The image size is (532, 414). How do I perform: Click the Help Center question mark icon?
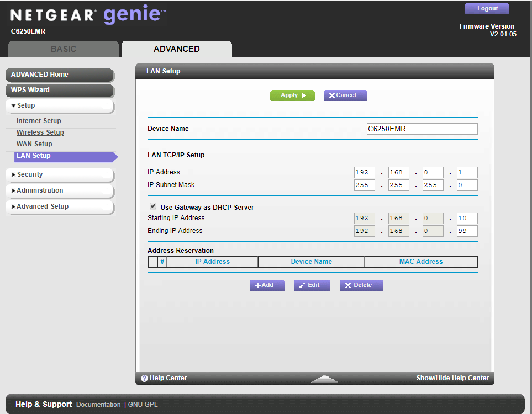click(144, 378)
